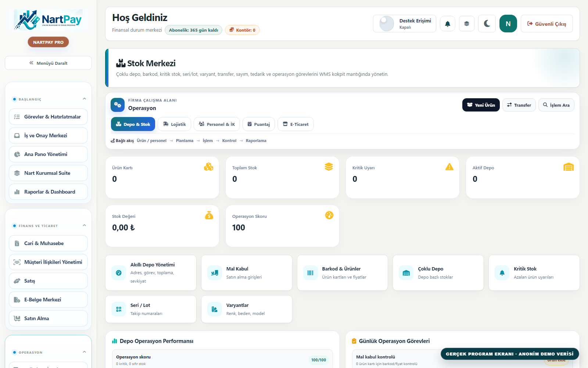588x368 pixels.
Task: Open Çoklu Depo warehouse icon
Action: [x=406, y=273]
